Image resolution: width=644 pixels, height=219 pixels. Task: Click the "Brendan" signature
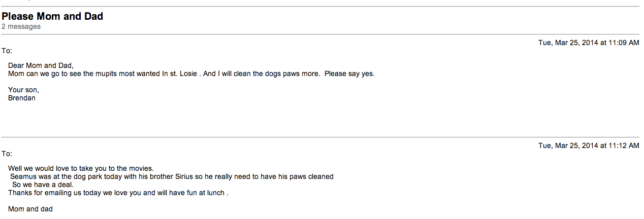[22, 98]
